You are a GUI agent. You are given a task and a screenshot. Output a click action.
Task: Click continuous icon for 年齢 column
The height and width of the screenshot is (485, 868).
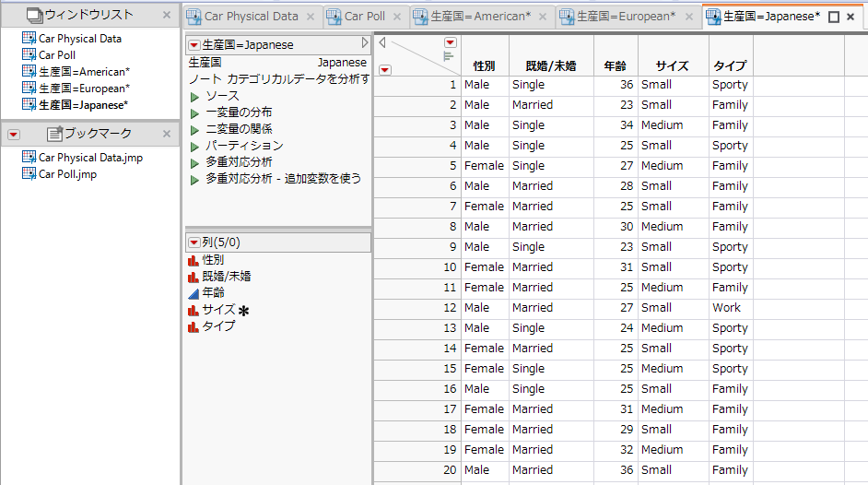tap(194, 293)
